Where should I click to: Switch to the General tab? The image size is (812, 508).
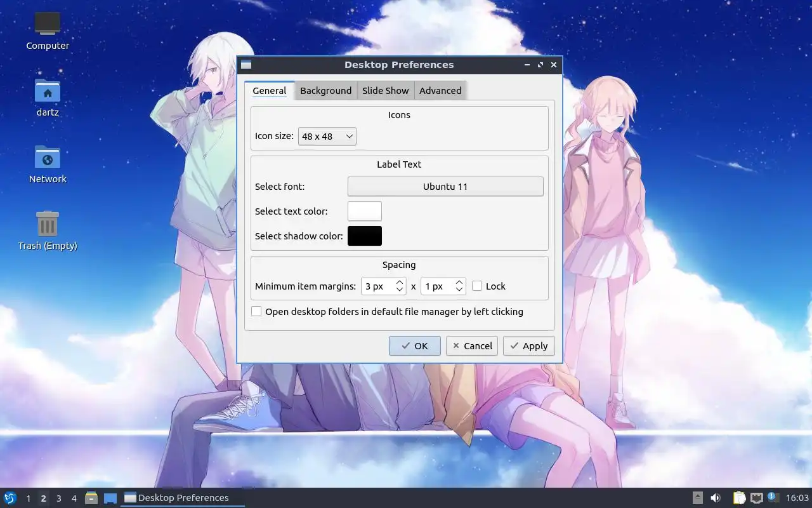point(269,91)
